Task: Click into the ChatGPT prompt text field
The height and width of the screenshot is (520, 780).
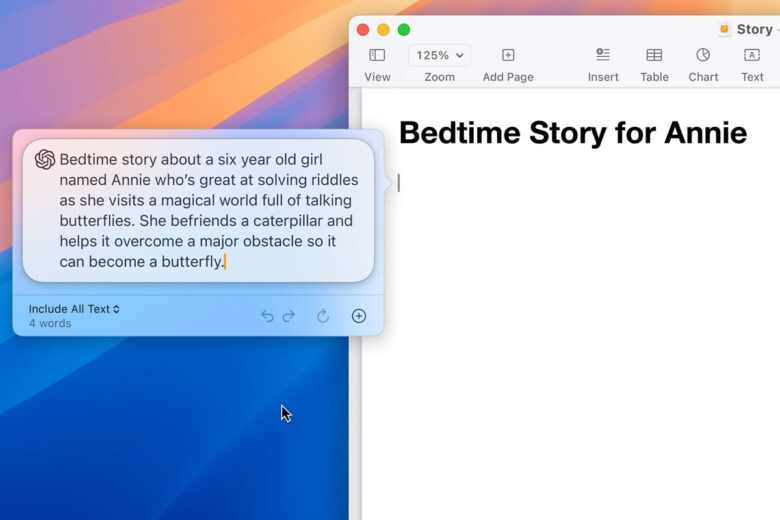Action: click(x=198, y=210)
